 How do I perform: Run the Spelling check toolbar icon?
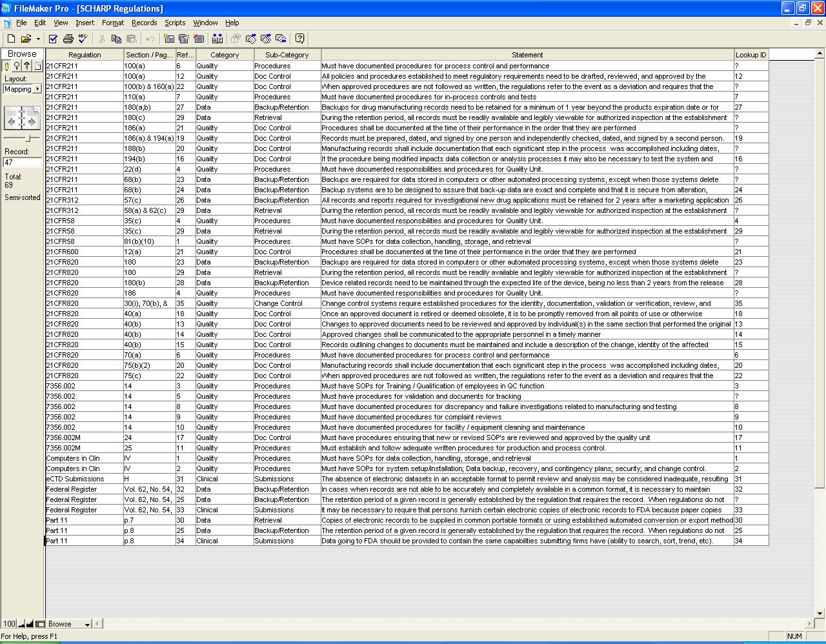[x=83, y=39]
